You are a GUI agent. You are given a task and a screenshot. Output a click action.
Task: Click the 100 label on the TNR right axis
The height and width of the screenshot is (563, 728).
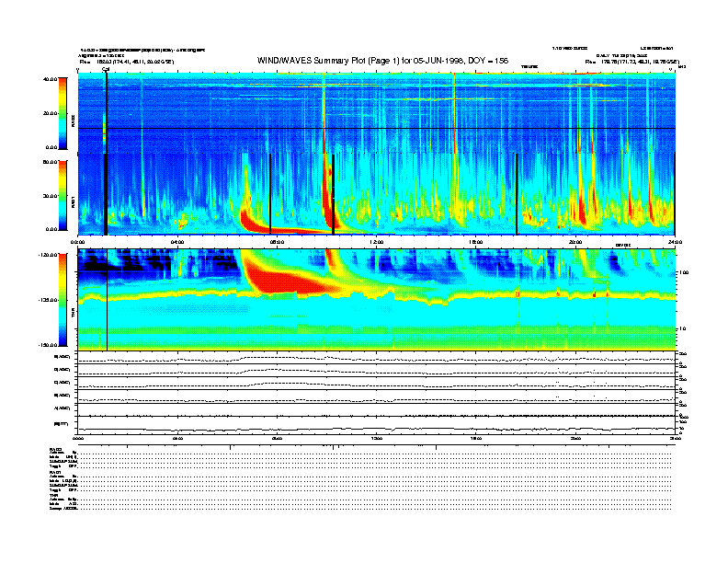pos(684,272)
